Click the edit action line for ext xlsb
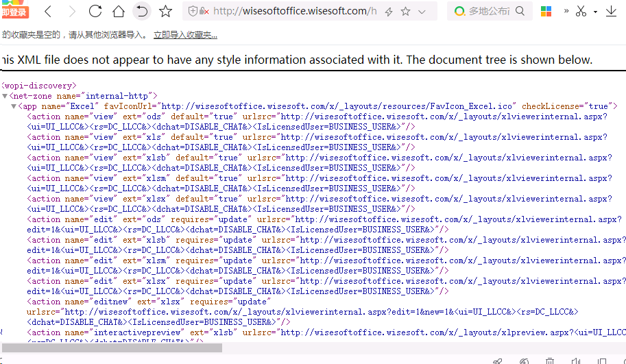Viewport: 626px width, 364px height. [x=326, y=240]
